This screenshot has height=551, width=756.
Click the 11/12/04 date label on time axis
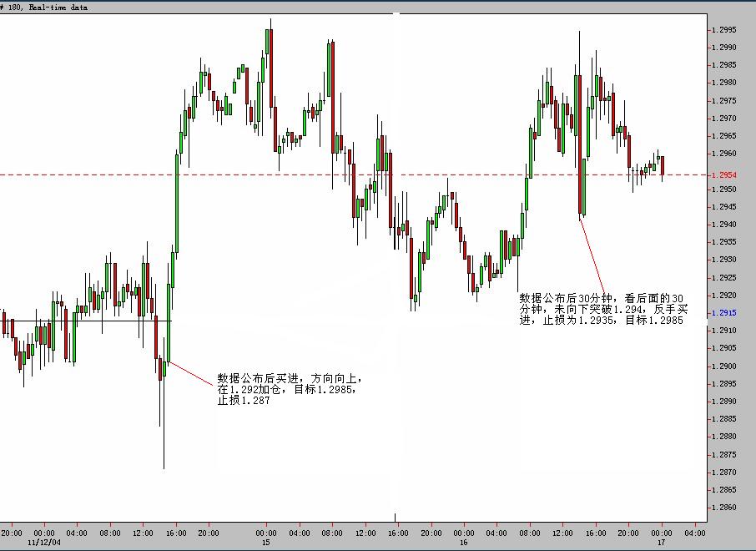[44, 543]
